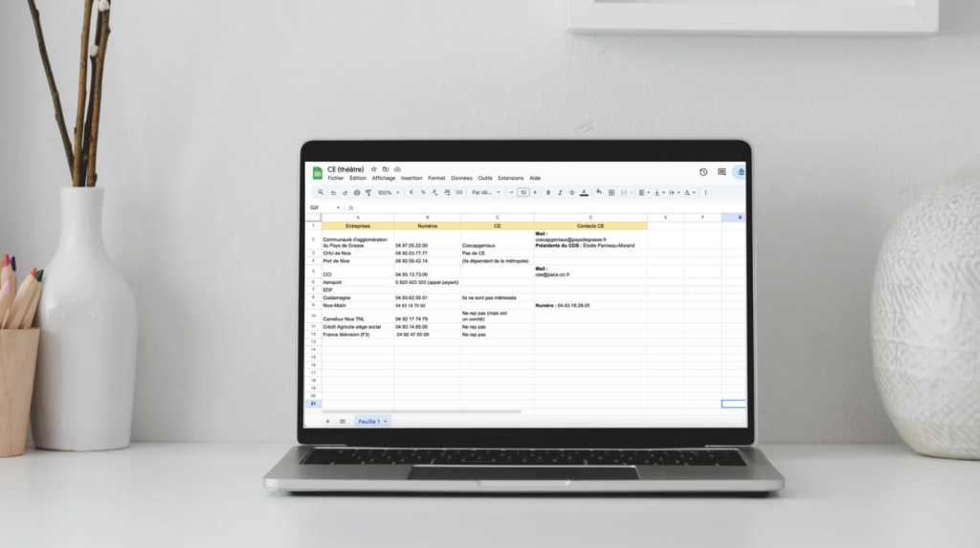
Task: Click the horizontal scrollbar
Action: (421, 411)
